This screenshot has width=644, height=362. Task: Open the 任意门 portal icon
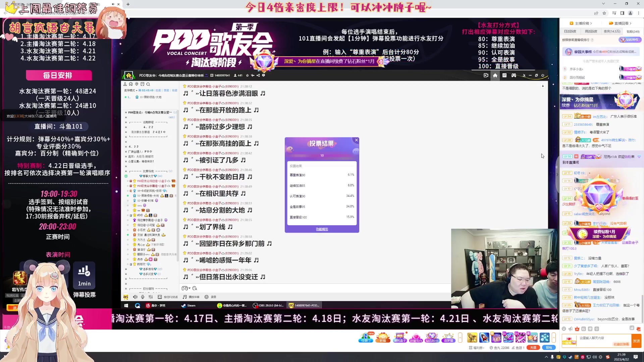point(366,337)
